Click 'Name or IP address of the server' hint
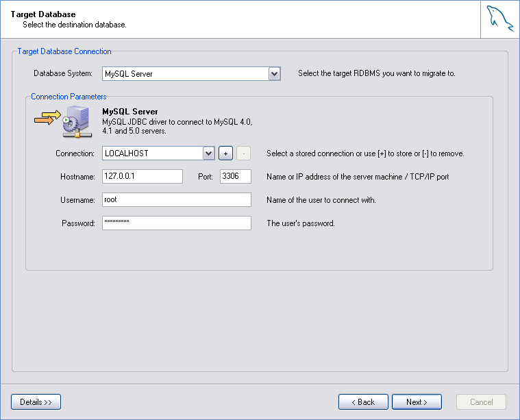This screenshot has height=420, width=520. coord(358,177)
